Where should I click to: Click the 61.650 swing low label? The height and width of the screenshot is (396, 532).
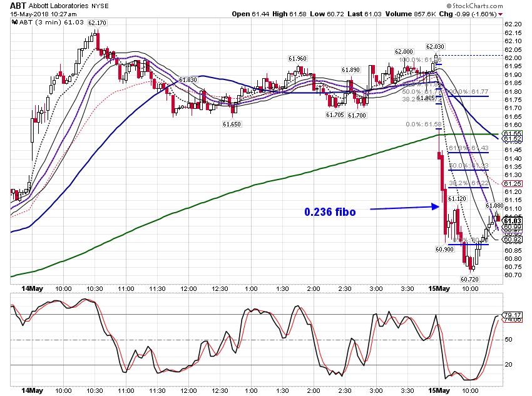pyautogui.click(x=232, y=124)
